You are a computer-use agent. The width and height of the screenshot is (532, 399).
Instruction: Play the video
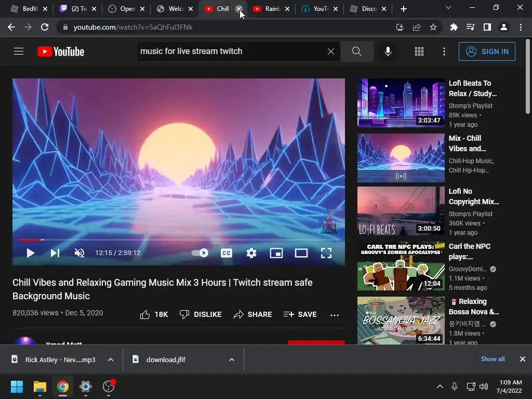coord(31,253)
